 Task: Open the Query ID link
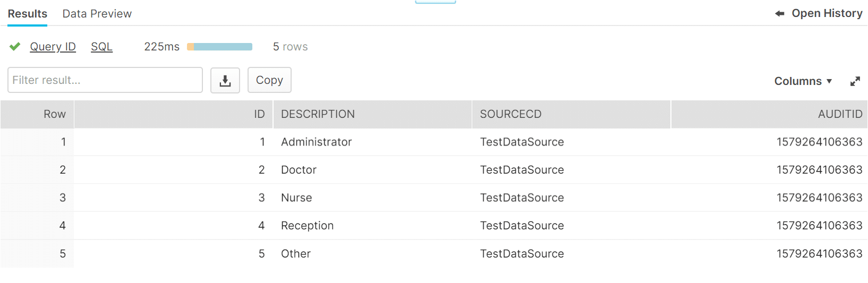(x=53, y=47)
